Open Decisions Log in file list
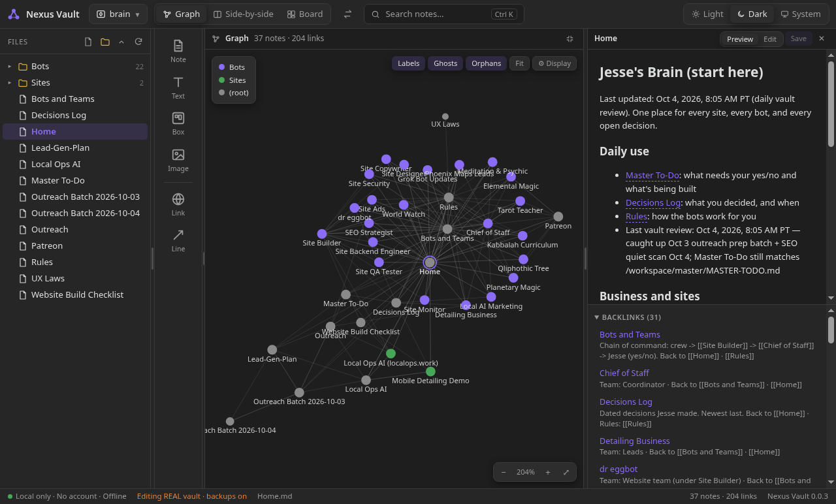The height and width of the screenshot is (504, 836). [x=75, y=115]
